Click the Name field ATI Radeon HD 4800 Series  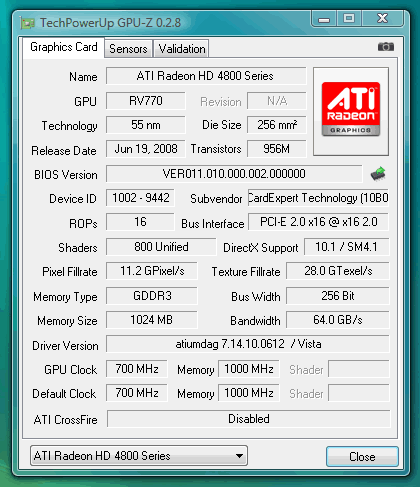(x=206, y=76)
